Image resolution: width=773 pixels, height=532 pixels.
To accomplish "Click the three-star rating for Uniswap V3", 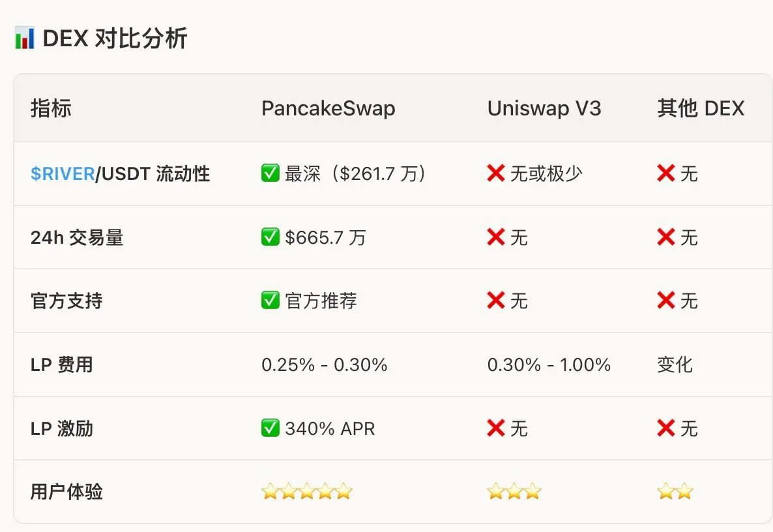I will [x=514, y=492].
